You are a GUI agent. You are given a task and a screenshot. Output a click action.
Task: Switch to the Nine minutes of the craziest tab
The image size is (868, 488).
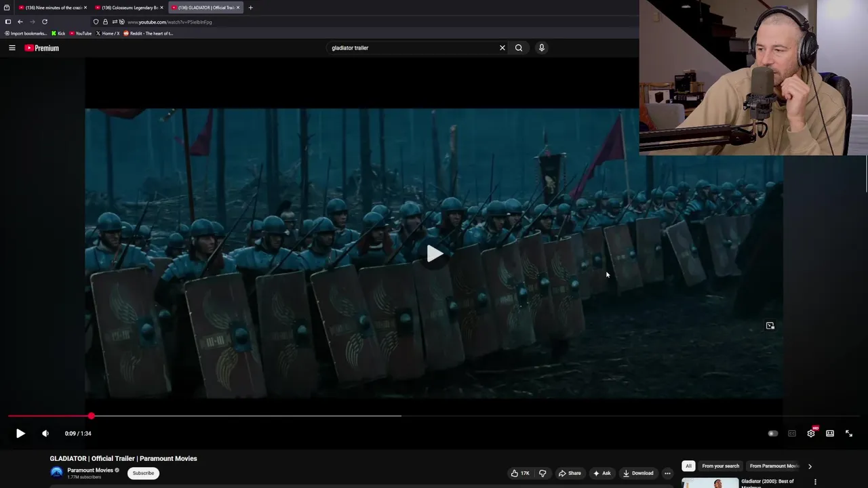53,7
